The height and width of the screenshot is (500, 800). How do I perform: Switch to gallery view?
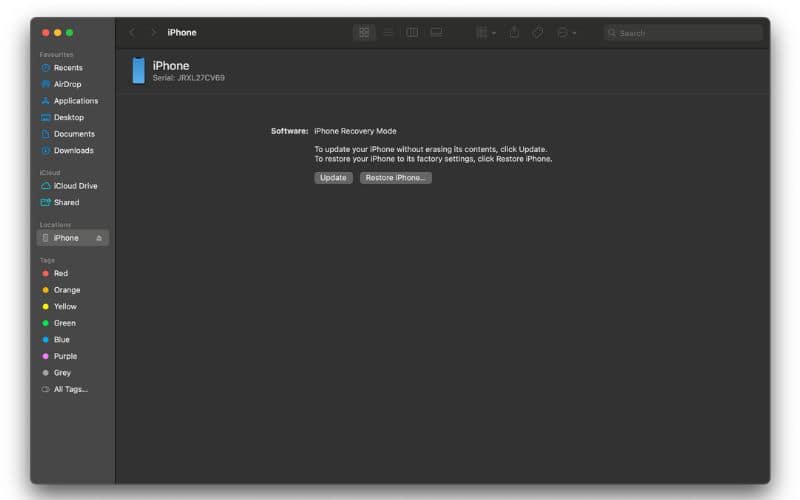click(x=436, y=33)
